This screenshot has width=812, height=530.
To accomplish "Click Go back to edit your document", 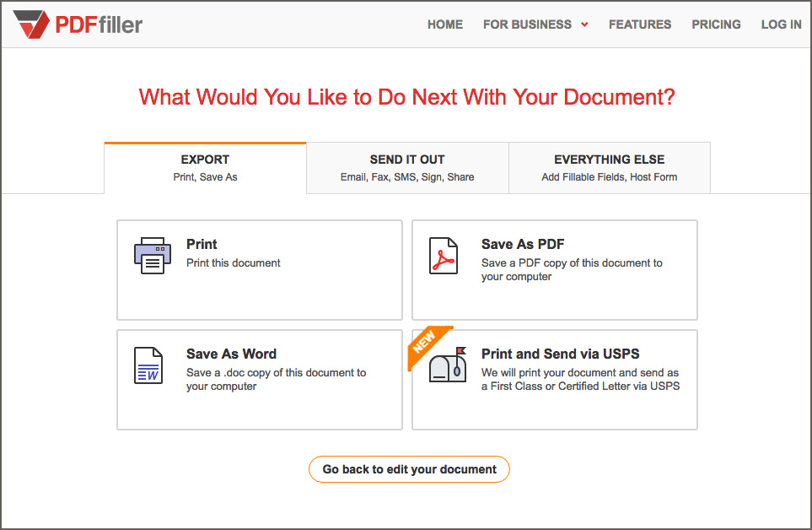I will [409, 469].
